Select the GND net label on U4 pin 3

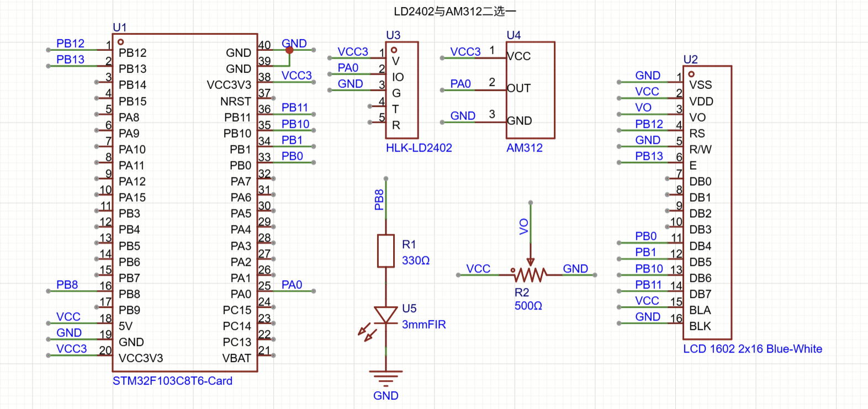[463, 116]
